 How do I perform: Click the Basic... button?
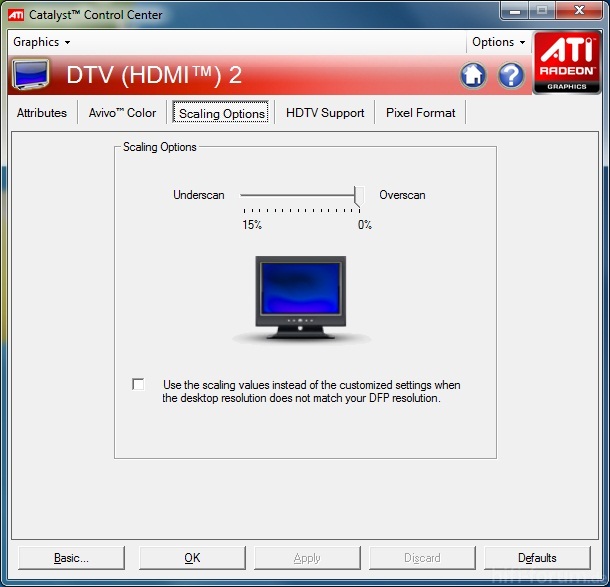point(71,558)
